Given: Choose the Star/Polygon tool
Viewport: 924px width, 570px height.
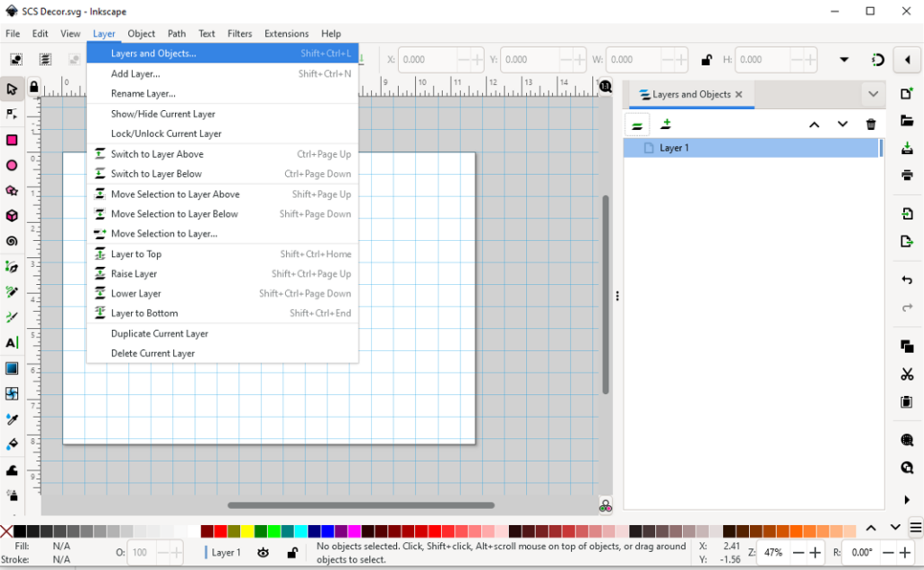Looking at the screenshot, I should tap(12, 190).
